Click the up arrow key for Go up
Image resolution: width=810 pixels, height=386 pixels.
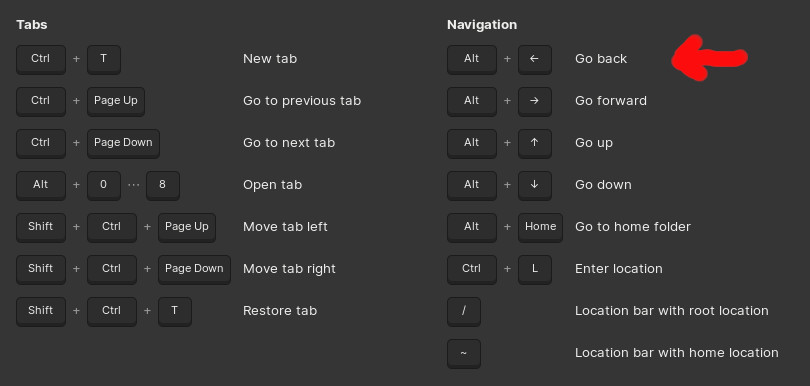(535, 143)
